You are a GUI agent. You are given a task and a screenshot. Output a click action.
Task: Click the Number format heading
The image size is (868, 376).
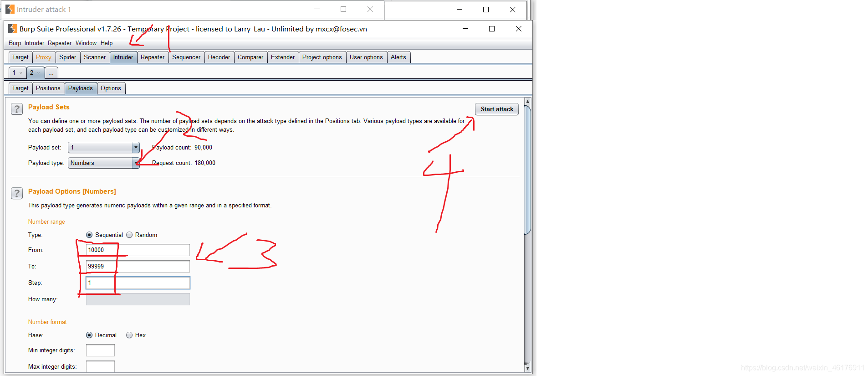click(x=47, y=322)
